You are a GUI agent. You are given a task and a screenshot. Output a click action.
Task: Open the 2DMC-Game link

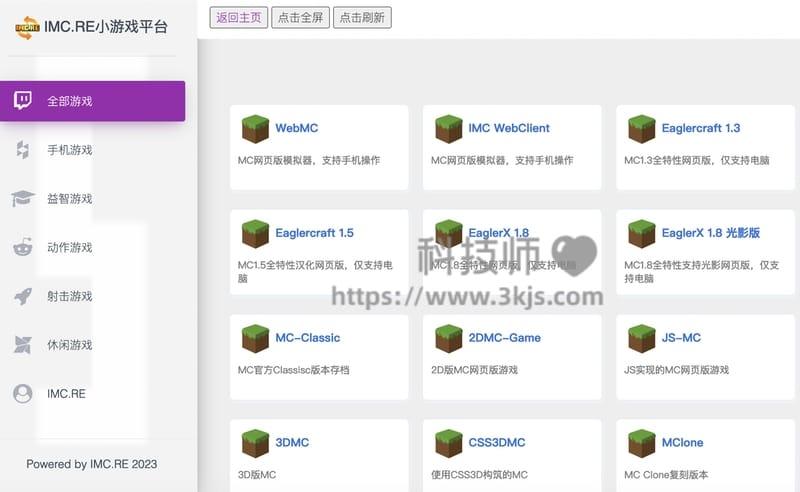(x=505, y=338)
